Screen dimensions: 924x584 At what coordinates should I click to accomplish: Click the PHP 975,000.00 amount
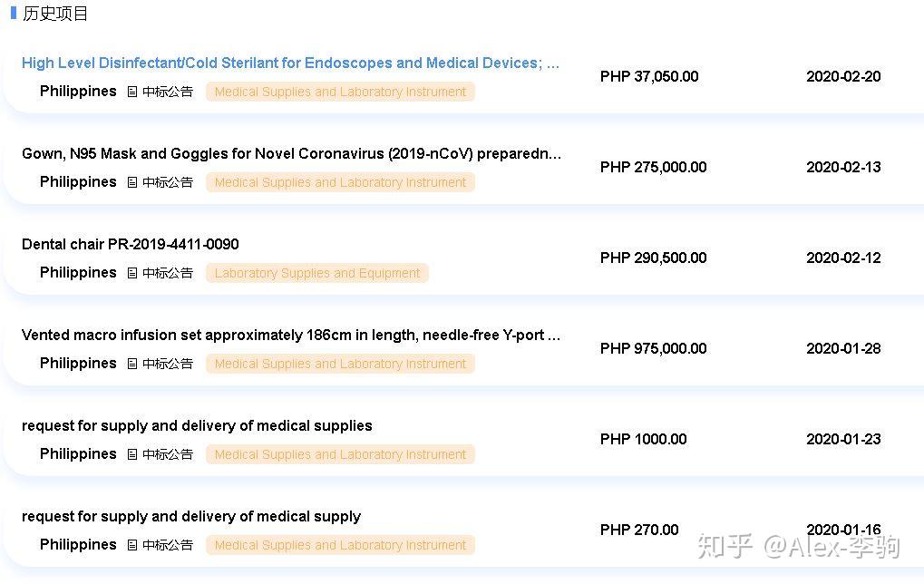[653, 348]
